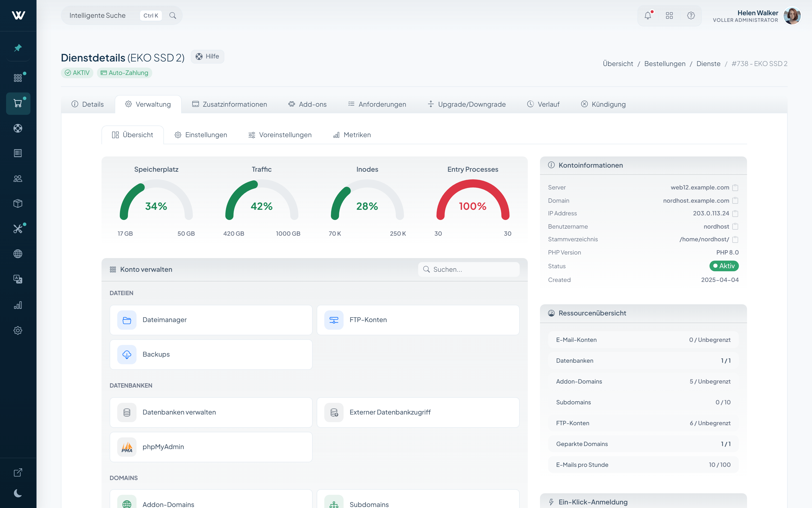Open notifications bell
The width and height of the screenshot is (812, 508).
tap(648, 15)
